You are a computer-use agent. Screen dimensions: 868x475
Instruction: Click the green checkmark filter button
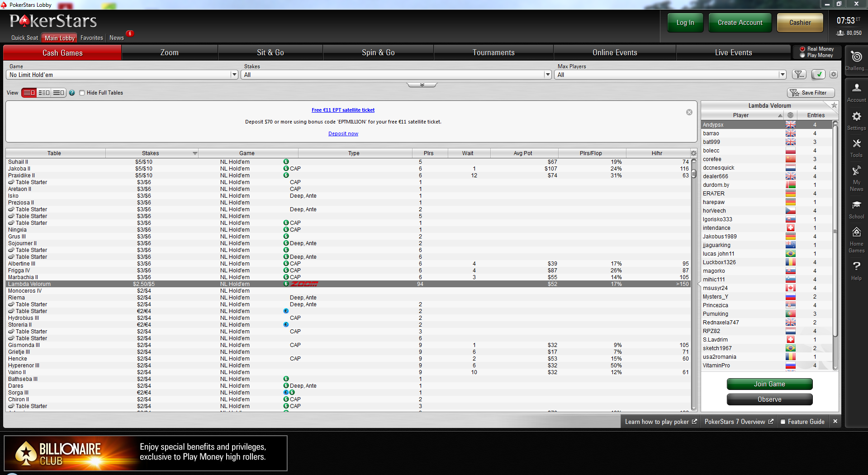818,75
